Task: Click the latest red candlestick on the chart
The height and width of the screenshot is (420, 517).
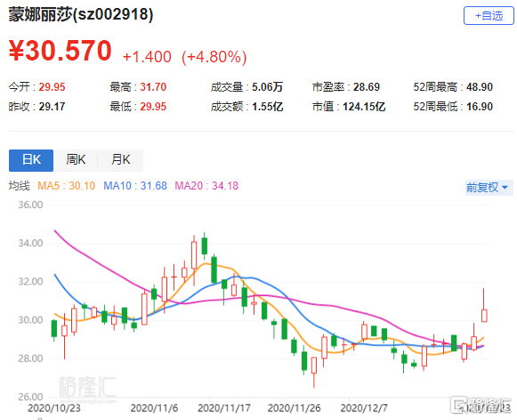Action: coord(484,316)
